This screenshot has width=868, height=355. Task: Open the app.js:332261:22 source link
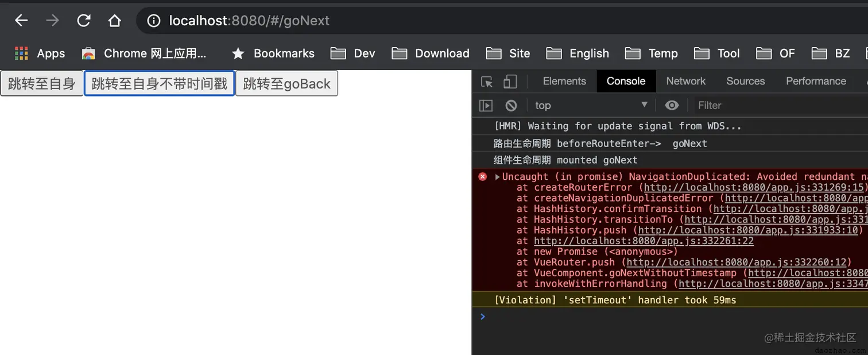click(644, 241)
